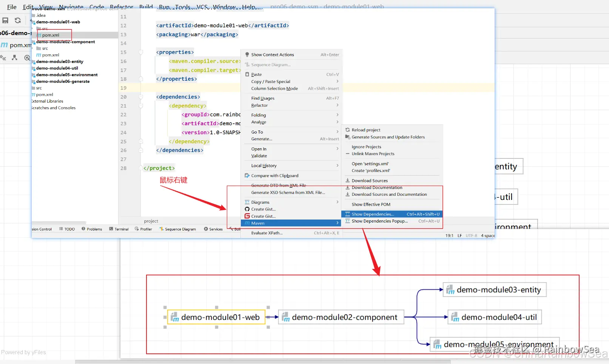Click the red Gitee icon beside Create Gist
This screenshot has width=609, height=364.
pos(247,216)
